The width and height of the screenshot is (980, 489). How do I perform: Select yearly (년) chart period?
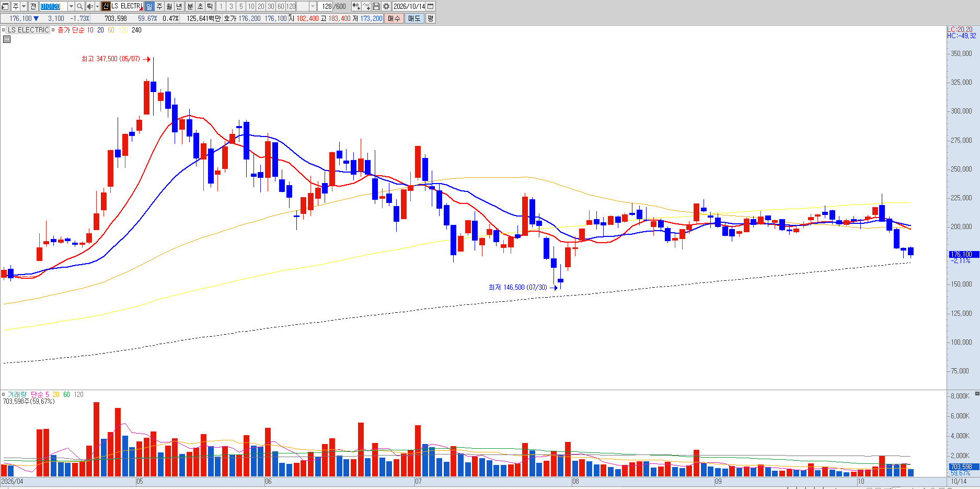click(x=179, y=6)
